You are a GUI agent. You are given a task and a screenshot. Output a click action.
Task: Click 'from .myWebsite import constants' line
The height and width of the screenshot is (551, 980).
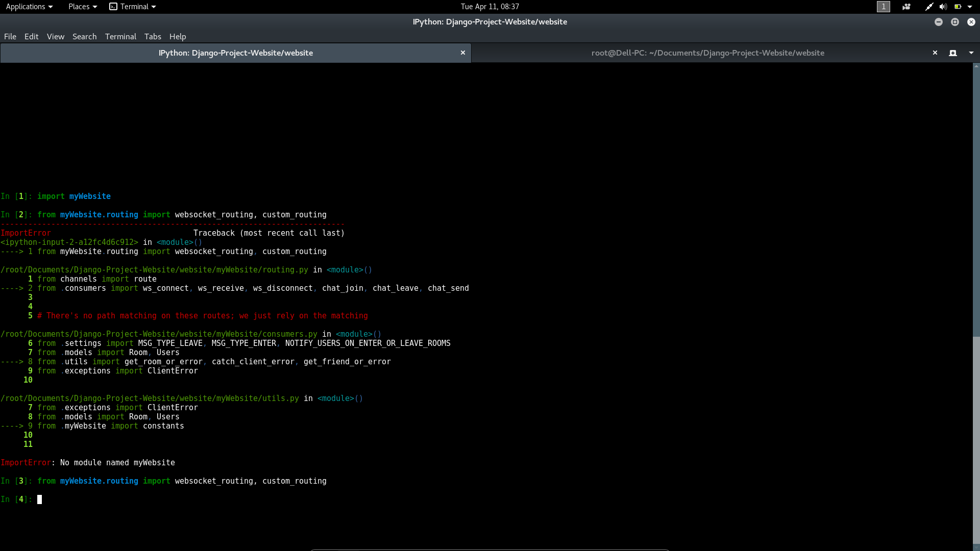(x=110, y=426)
